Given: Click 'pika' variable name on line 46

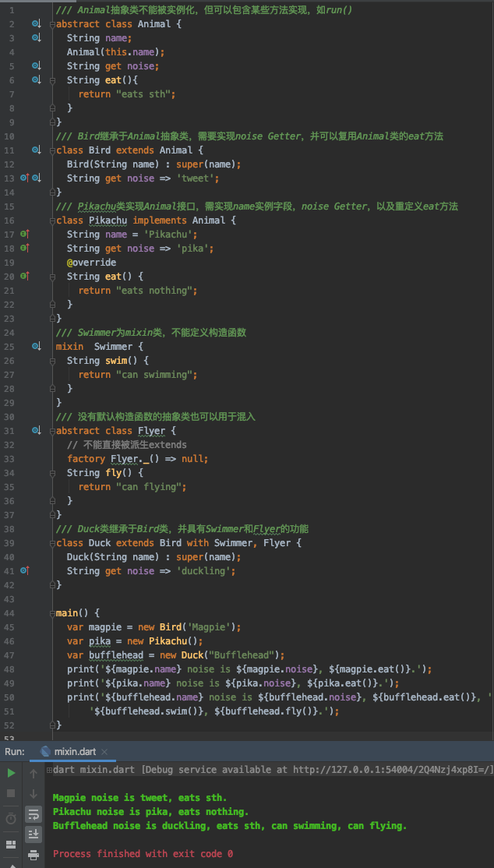Looking at the screenshot, I should (100, 641).
